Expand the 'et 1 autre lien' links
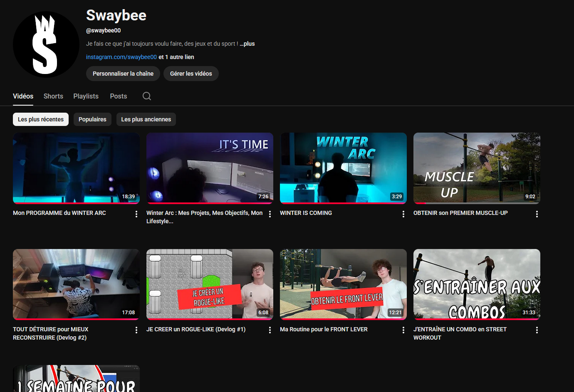 [176, 57]
